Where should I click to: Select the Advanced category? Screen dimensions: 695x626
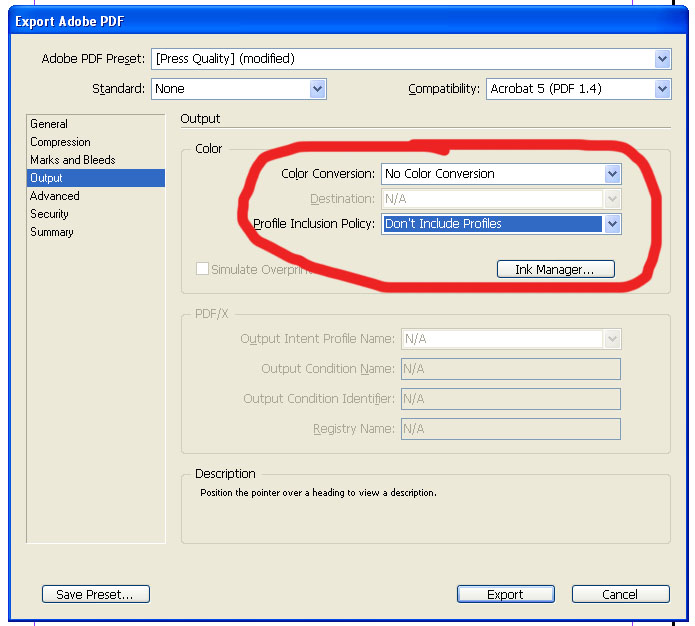tap(96, 196)
